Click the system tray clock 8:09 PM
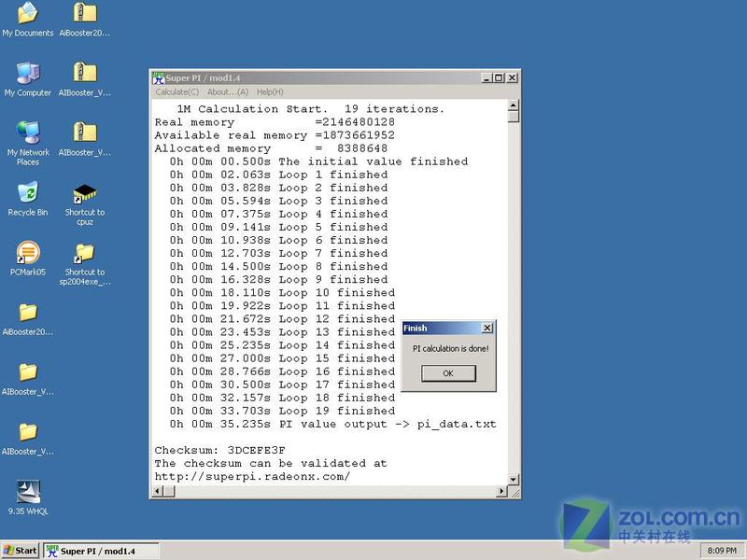The height and width of the screenshot is (560, 747). 722,551
